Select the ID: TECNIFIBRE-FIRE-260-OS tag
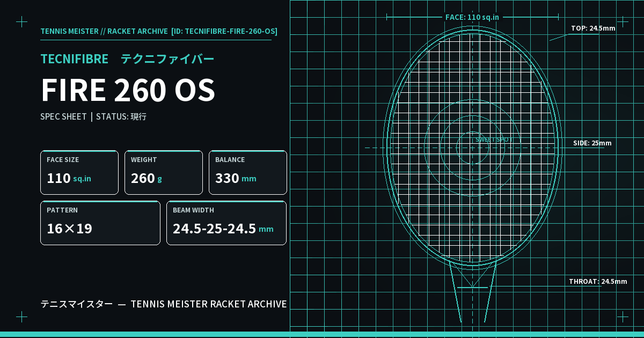Viewport: 644px width, 338px height. point(224,31)
